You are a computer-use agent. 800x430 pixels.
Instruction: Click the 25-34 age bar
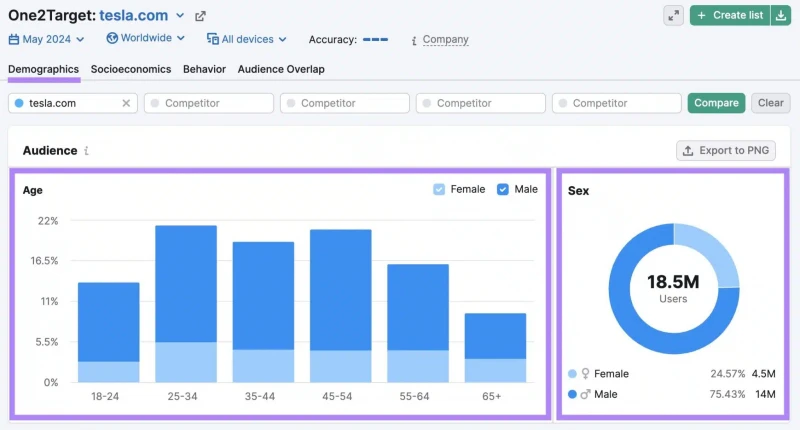tap(186, 304)
